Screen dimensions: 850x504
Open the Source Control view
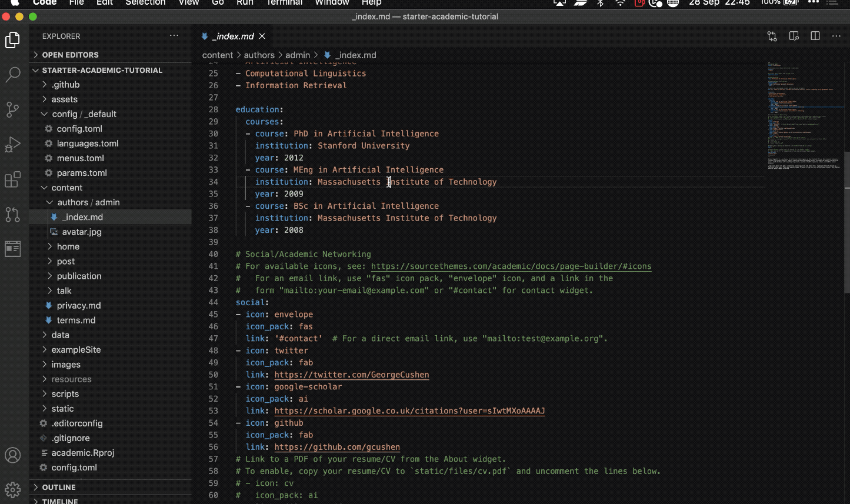coord(13,109)
